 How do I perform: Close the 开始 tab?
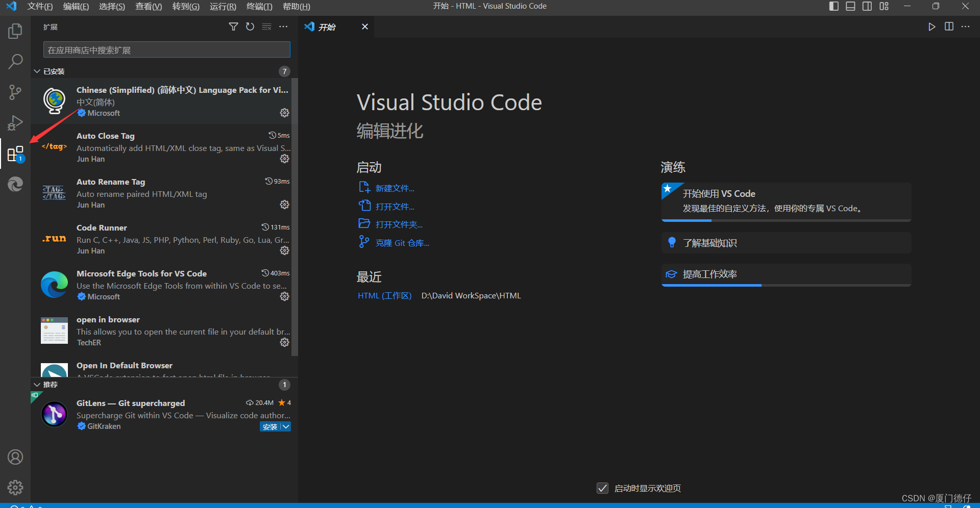(x=365, y=27)
